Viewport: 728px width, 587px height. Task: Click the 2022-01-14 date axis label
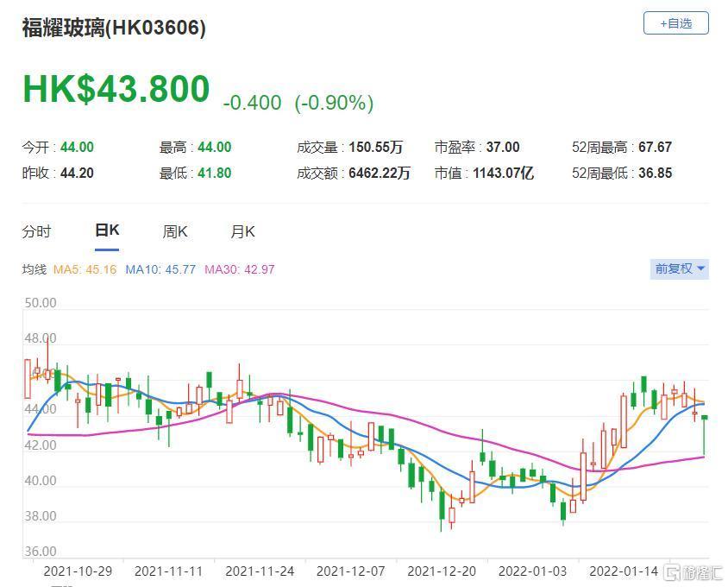click(x=624, y=571)
